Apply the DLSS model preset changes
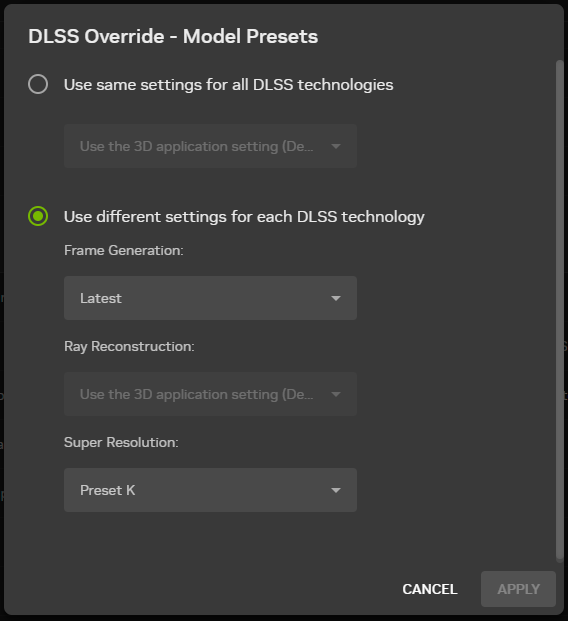Image resolution: width=568 pixels, height=621 pixels. point(518,589)
